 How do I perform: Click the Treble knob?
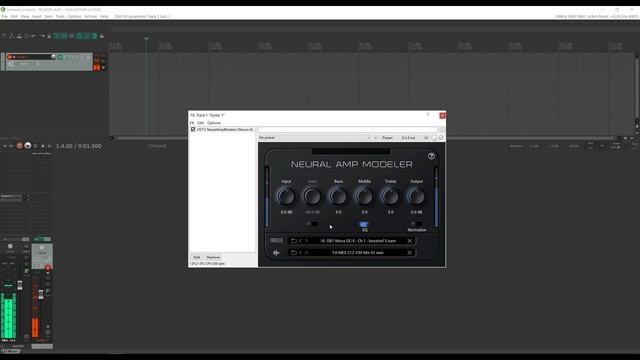coord(390,196)
